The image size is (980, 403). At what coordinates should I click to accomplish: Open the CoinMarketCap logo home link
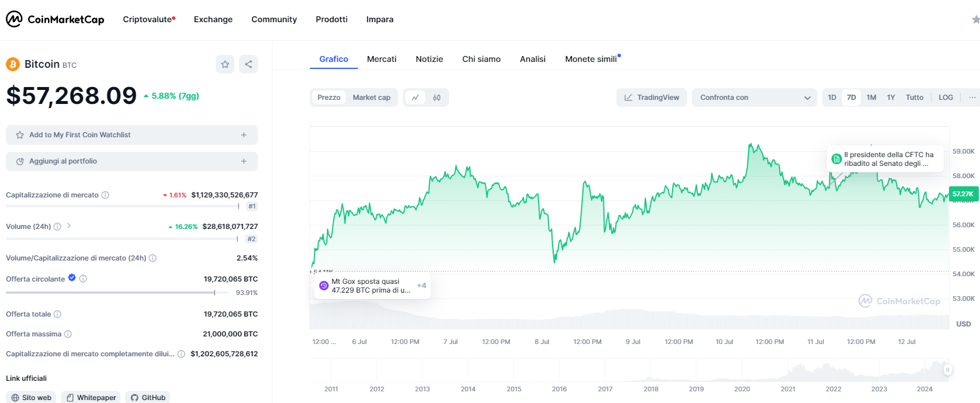coord(55,19)
